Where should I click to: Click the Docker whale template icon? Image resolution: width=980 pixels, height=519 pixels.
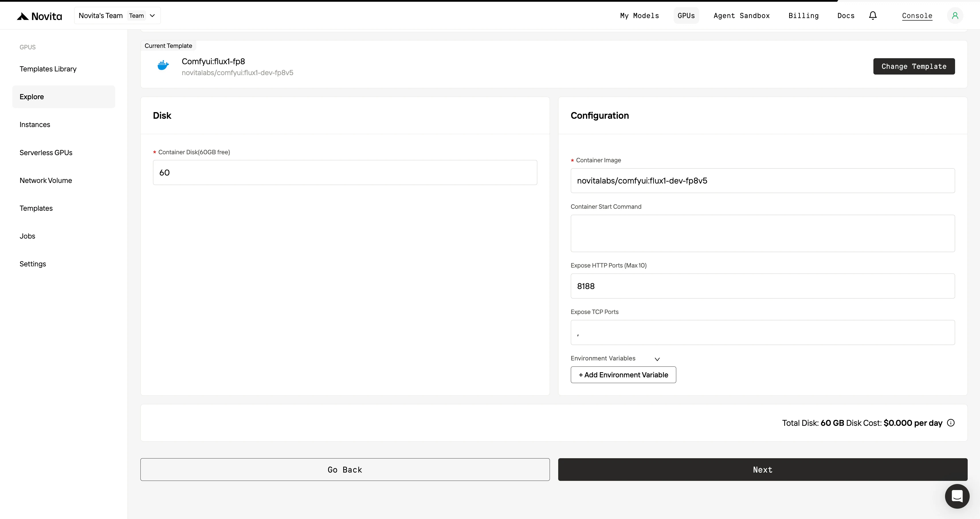163,65
